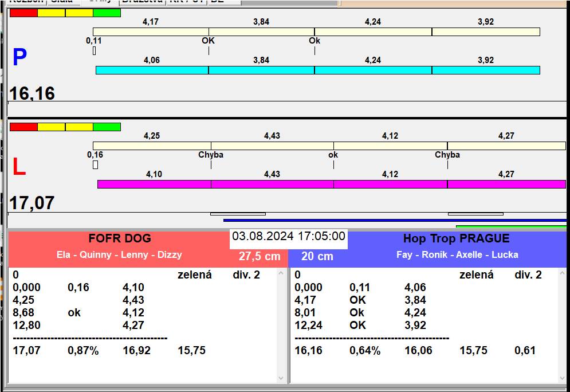Click the 0,16 start marker box in lane L
This screenshot has width=570, height=392.
[x=95, y=164]
